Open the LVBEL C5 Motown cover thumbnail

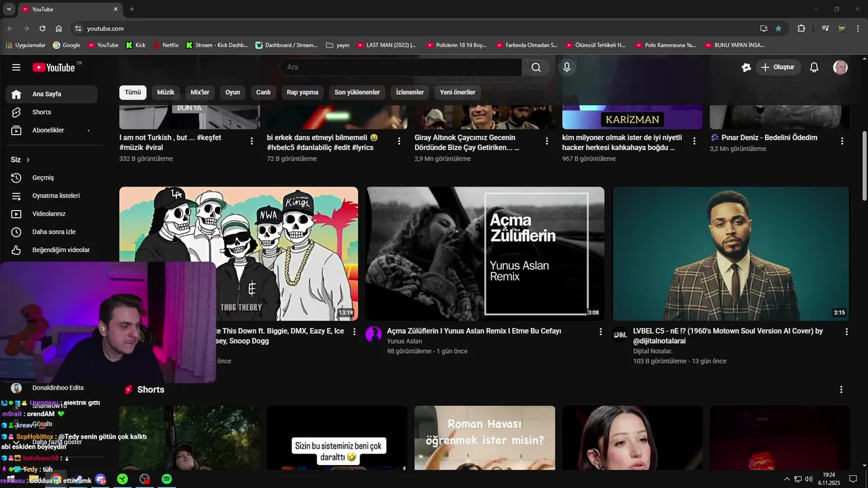(x=731, y=253)
